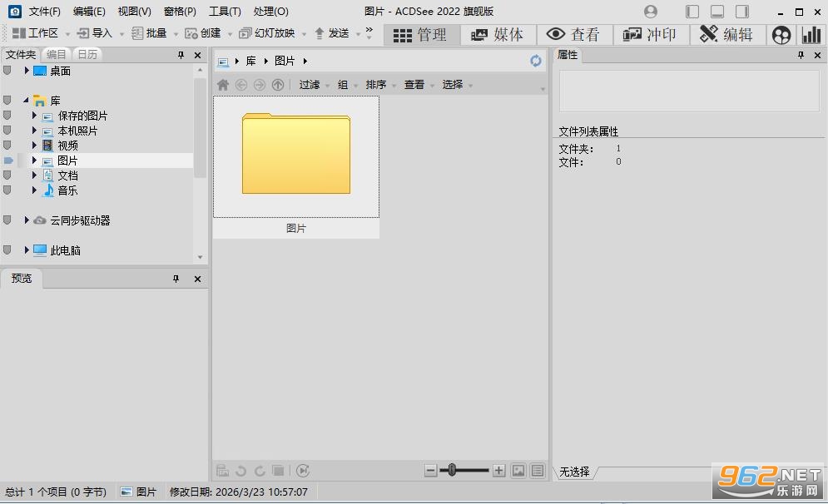Toggle easy-select marker for 此电脑

click(x=7, y=250)
